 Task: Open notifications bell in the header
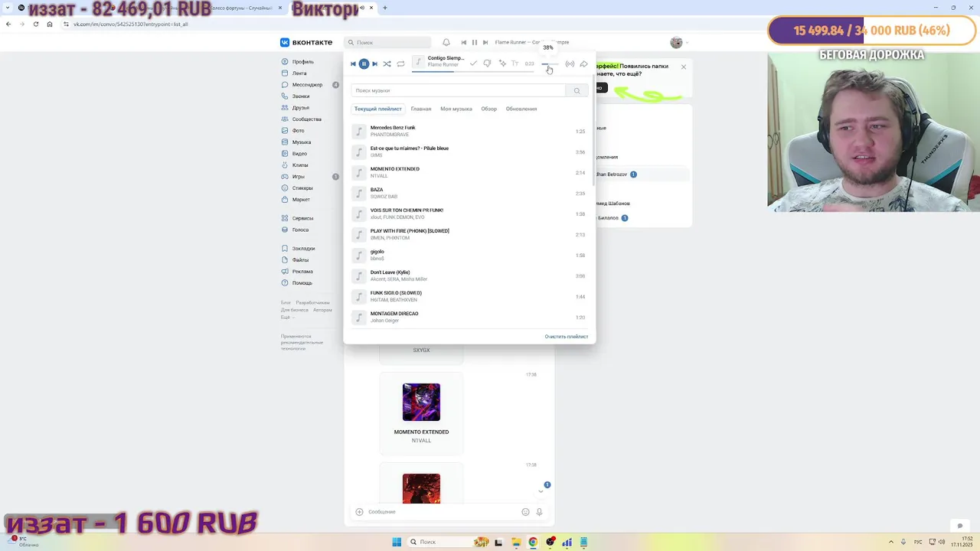(x=446, y=42)
